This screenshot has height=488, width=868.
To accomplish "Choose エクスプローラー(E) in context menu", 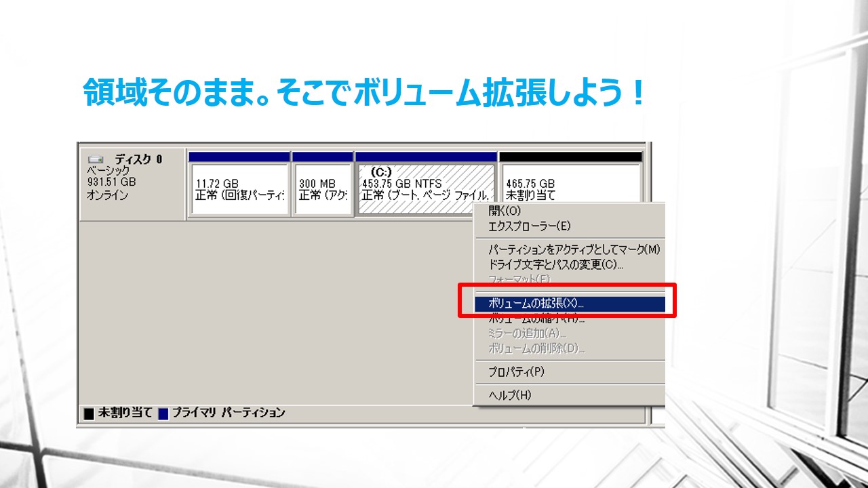I will point(530,226).
